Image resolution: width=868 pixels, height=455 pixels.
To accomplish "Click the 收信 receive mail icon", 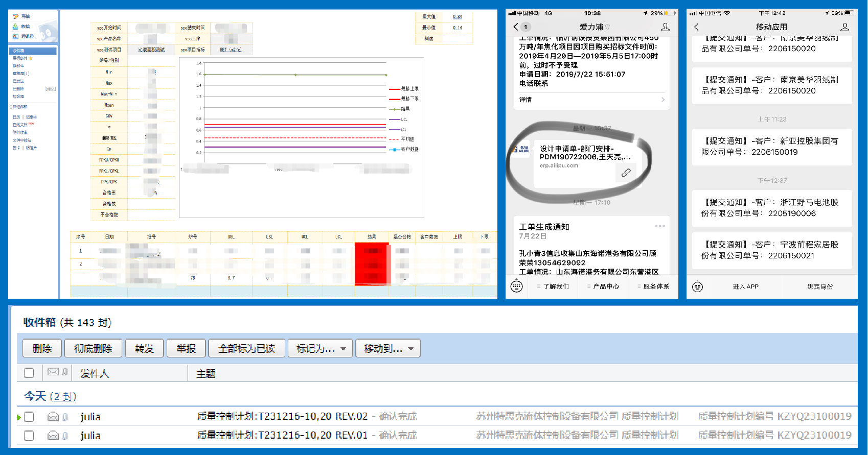I will pos(16,26).
